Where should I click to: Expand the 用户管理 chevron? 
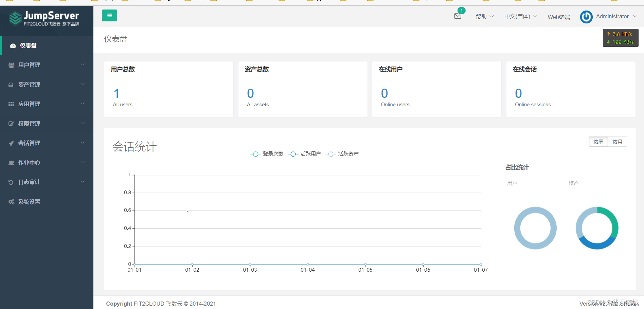point(83,65)
